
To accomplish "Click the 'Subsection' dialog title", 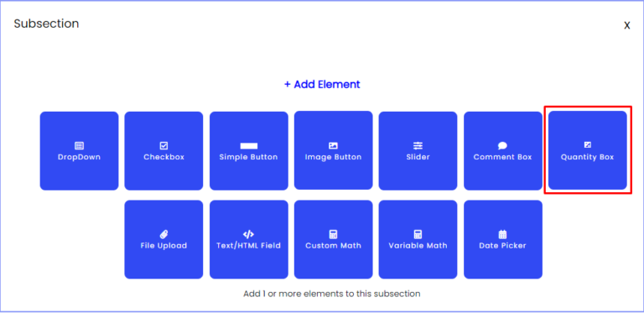I will tap(46, 23).
